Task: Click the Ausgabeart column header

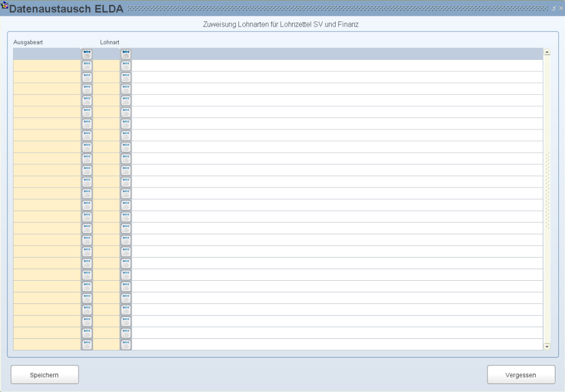Action: pyautogui.click(x=28, y=42)
